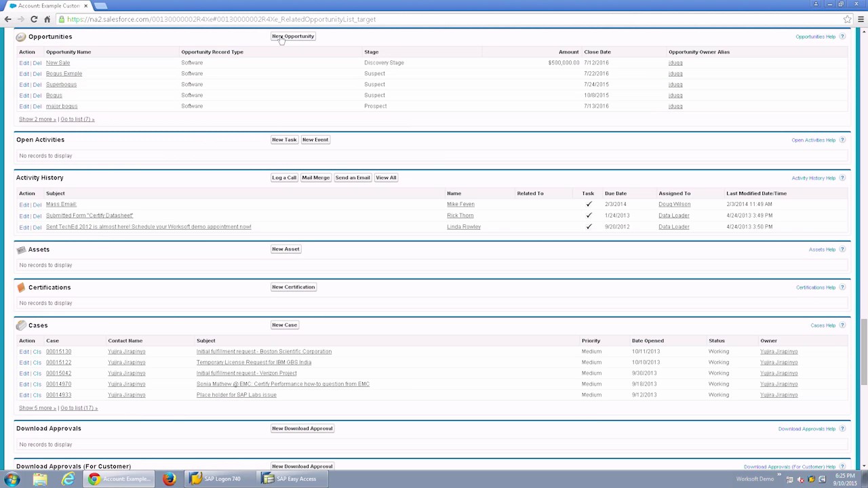Open Place holder for SAP Labs issue
This screenshot has width=868, height=488.
237,395
